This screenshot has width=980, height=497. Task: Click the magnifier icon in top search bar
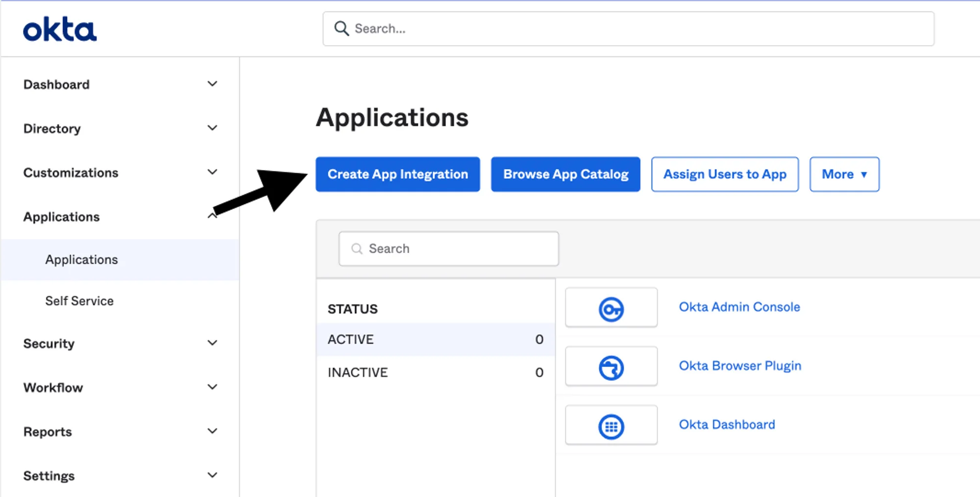tap(342, 28)
